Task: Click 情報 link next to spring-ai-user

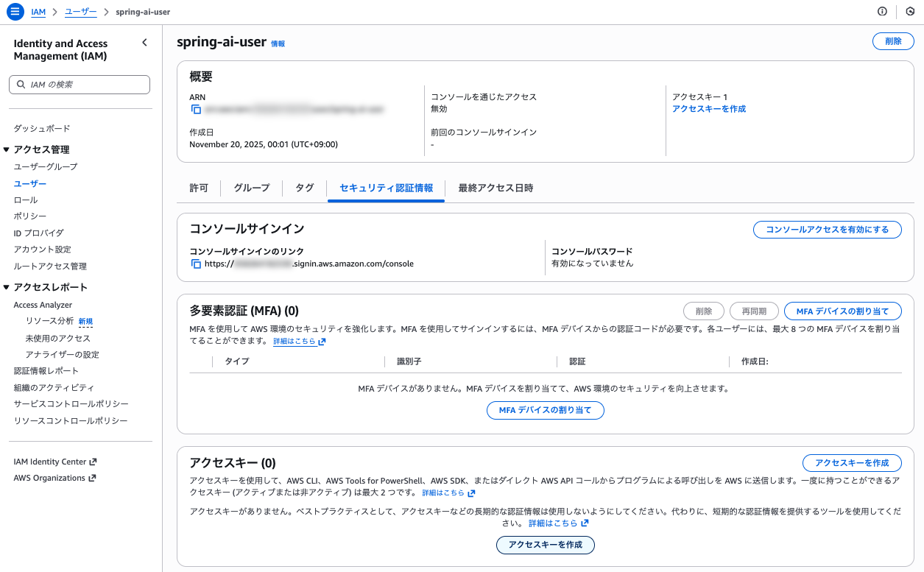Action: click(278, 44)
